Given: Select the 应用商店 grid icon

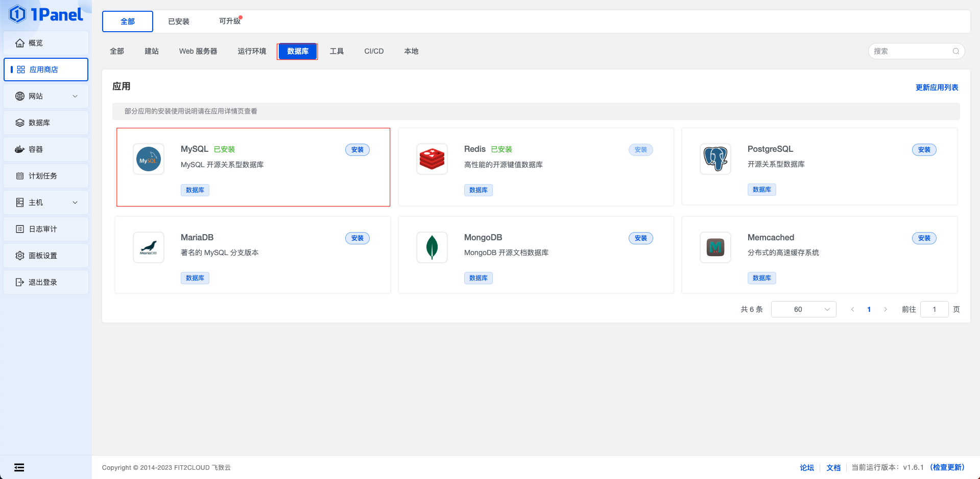Looking at the screenshot, I should pos(21,70).
